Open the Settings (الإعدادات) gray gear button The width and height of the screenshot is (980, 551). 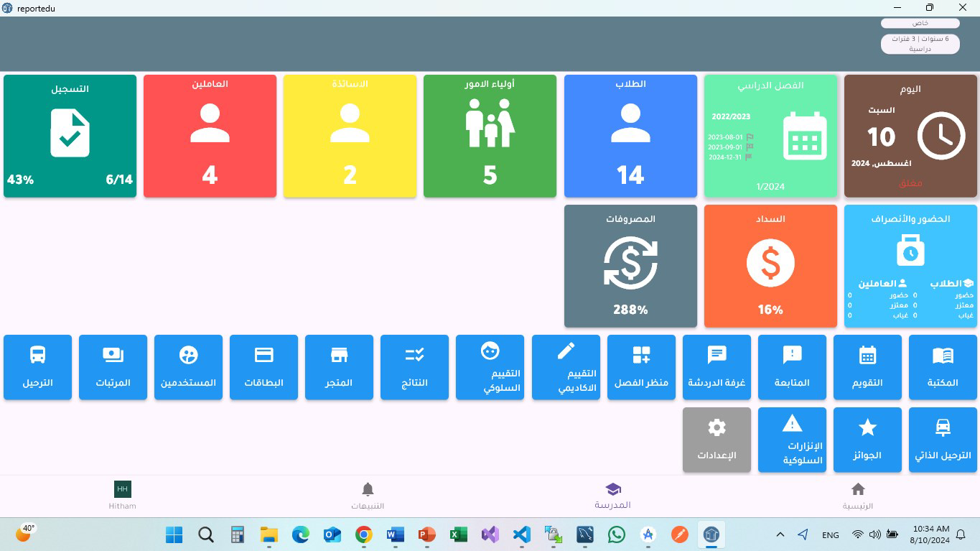pos(717,440)
